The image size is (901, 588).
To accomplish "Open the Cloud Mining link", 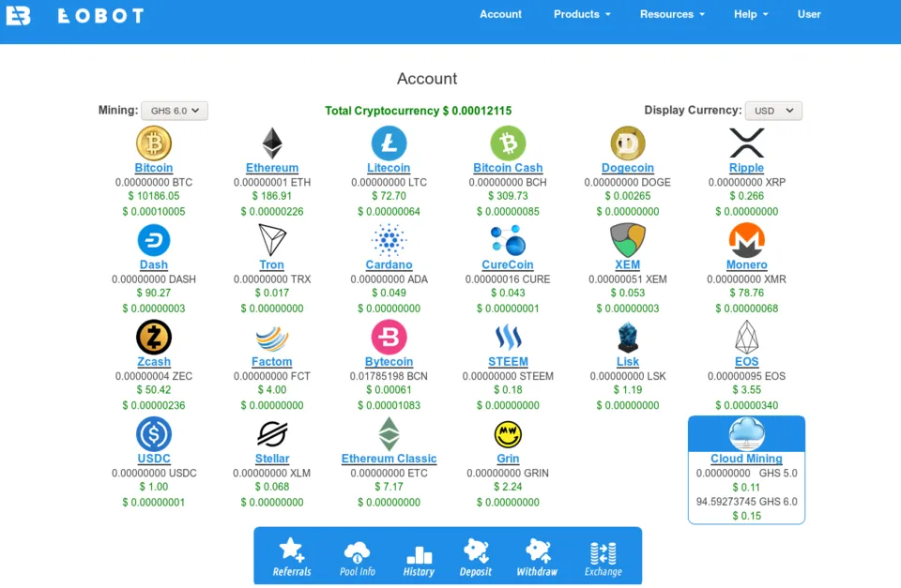I will (x=746, y=459).
